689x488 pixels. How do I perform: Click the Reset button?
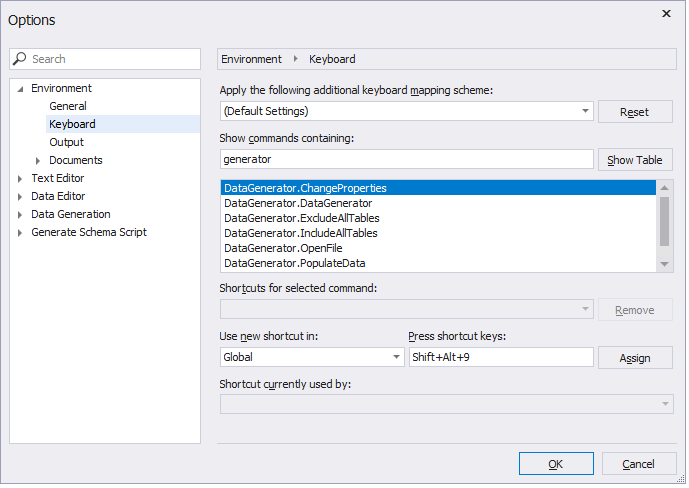634,112
